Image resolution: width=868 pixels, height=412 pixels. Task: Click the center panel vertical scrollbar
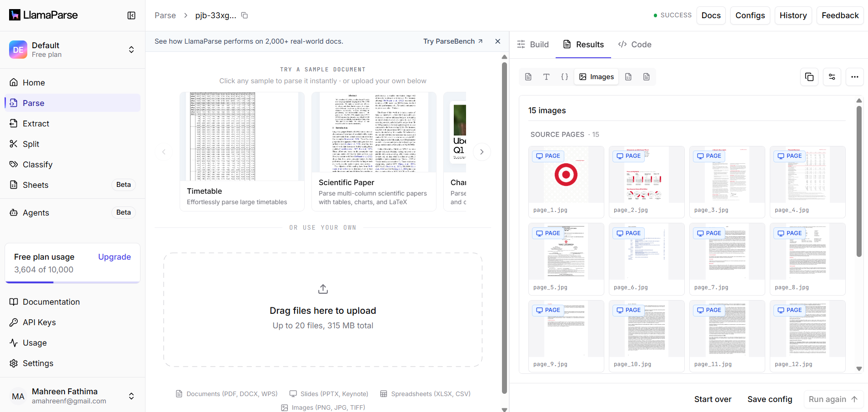click(x=504, y=227)
